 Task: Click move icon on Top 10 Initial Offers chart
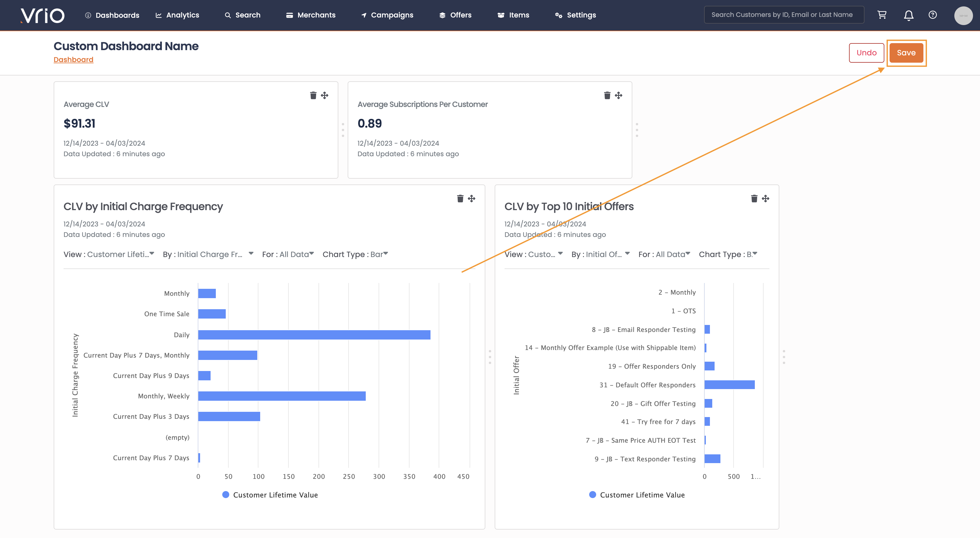[765, 198]
